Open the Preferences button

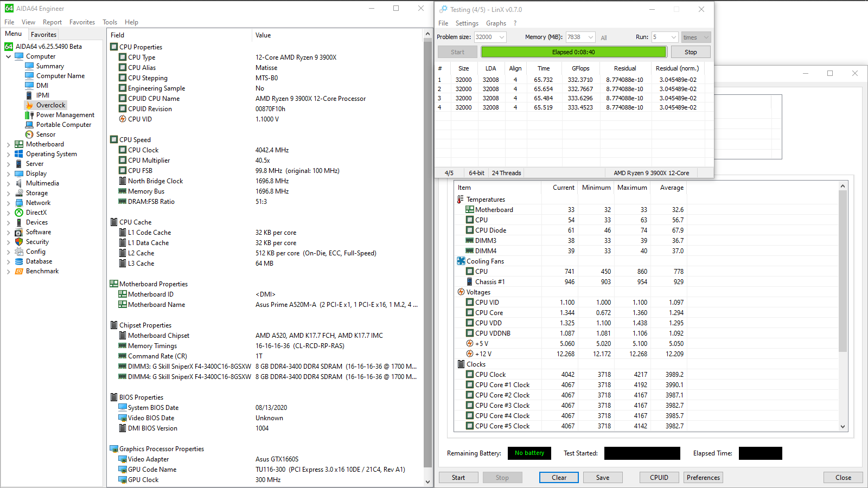point(703,478)
